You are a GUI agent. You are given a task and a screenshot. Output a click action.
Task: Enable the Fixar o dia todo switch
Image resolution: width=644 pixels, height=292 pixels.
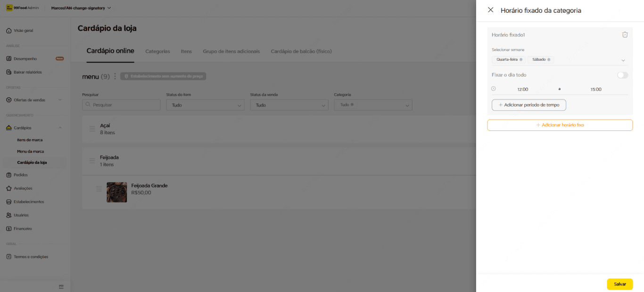622,75
